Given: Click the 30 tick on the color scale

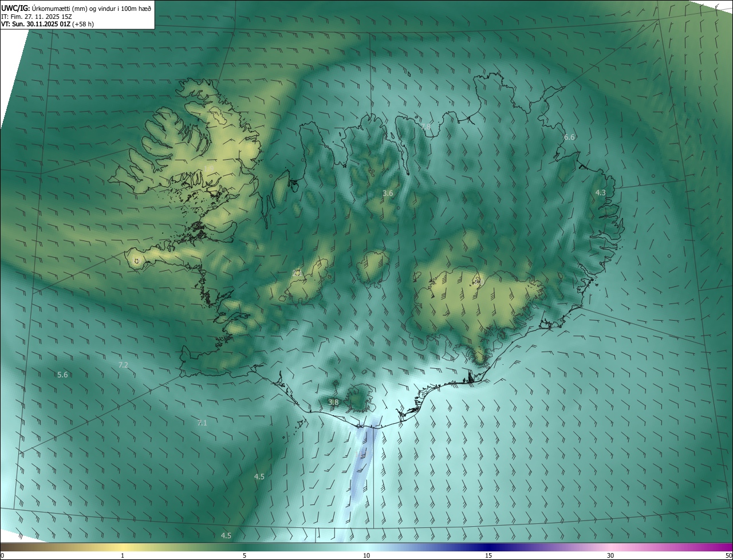Looking at the screenshot, I should [610, 555].
